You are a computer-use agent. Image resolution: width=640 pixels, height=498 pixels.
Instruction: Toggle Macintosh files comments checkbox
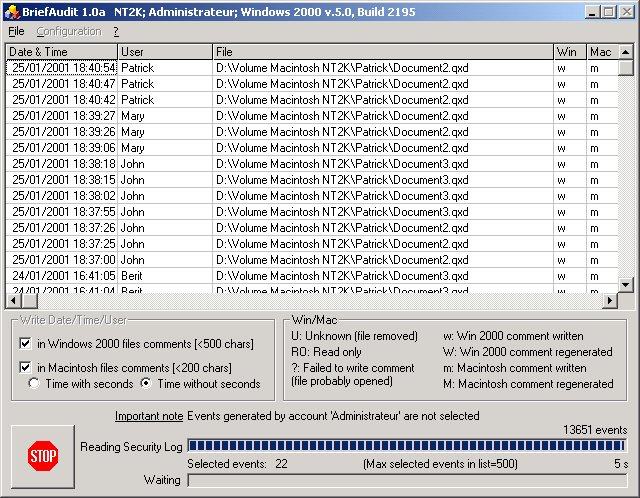click(x=25, y=368)
